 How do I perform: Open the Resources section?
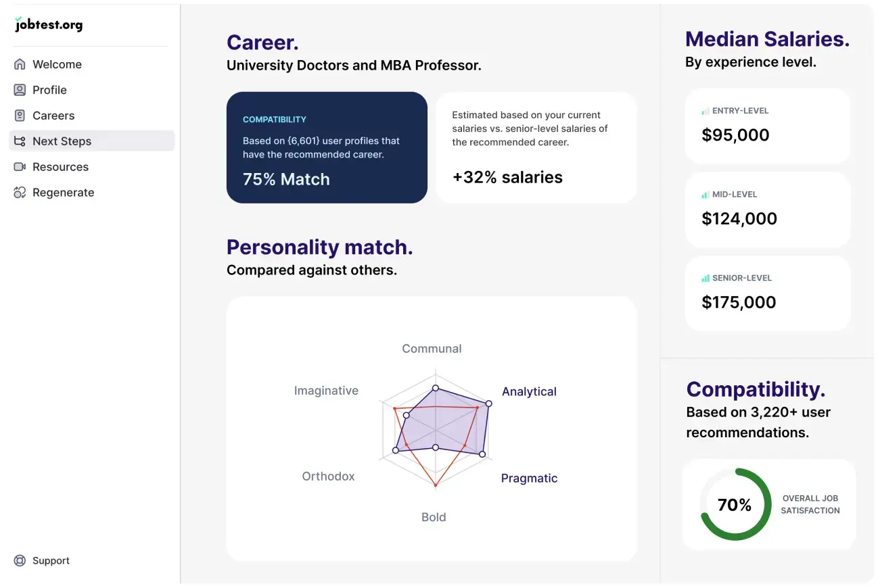pyautogui.click(x=60, y=166)
